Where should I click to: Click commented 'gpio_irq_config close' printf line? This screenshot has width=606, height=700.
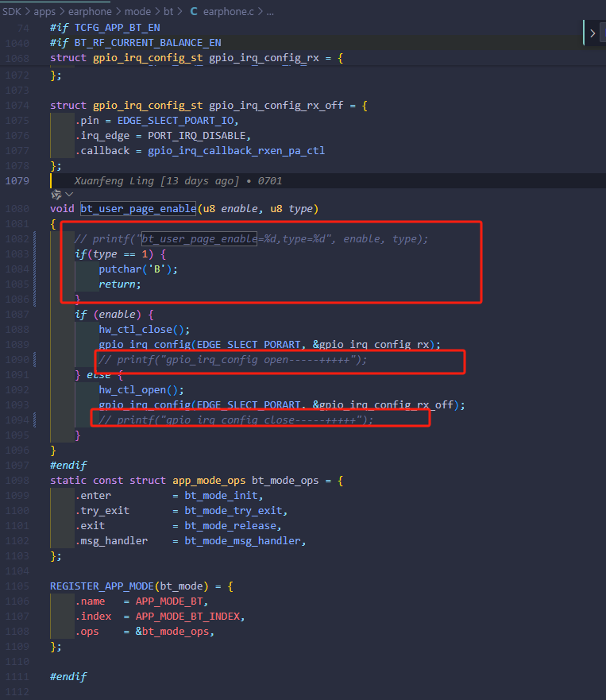236,420
